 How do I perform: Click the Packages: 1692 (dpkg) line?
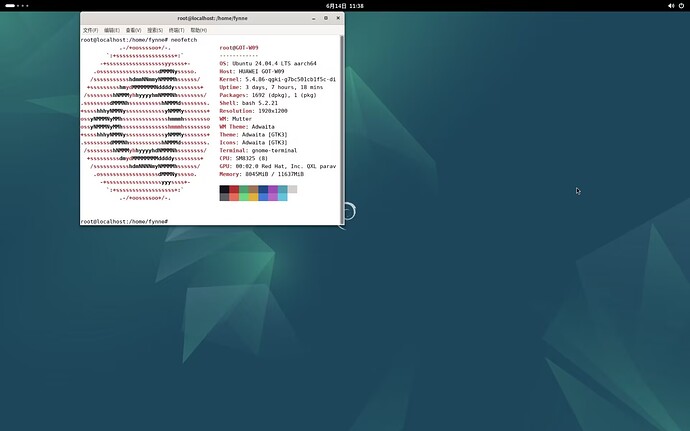[x=268, y=95]
